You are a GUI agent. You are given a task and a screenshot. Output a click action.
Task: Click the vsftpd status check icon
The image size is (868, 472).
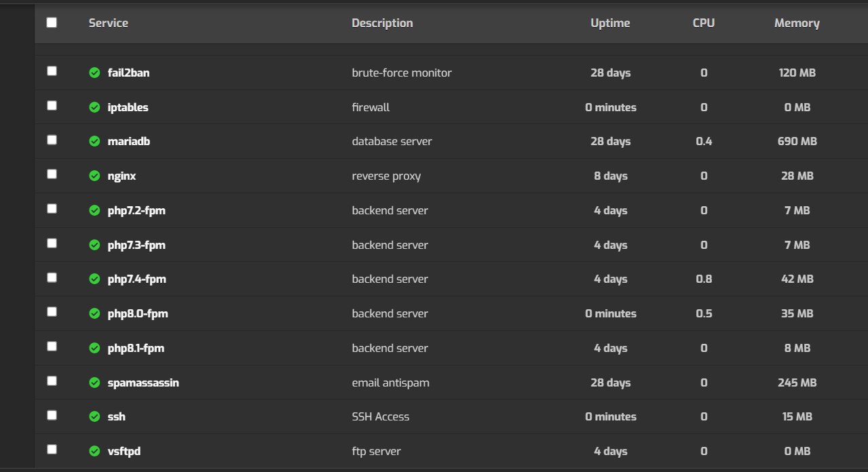(x=94, y=451)
